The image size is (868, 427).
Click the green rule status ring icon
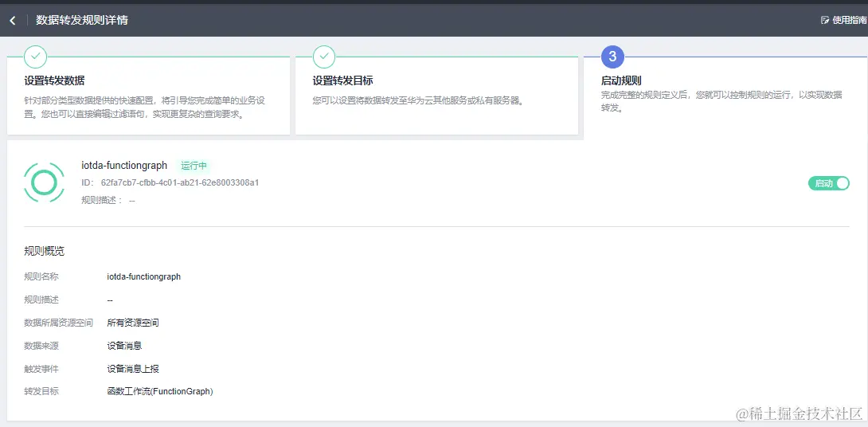(45, 182)
